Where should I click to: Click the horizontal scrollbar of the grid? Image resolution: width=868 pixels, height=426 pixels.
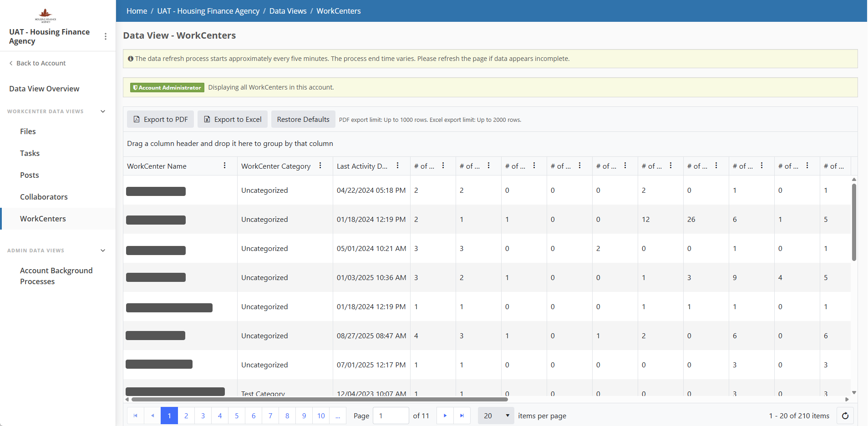(320, 399)
